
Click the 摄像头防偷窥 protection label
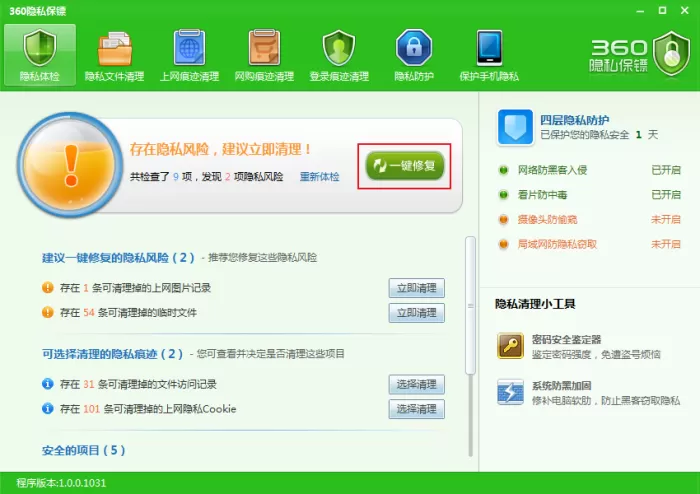click(x=547, y=220)
